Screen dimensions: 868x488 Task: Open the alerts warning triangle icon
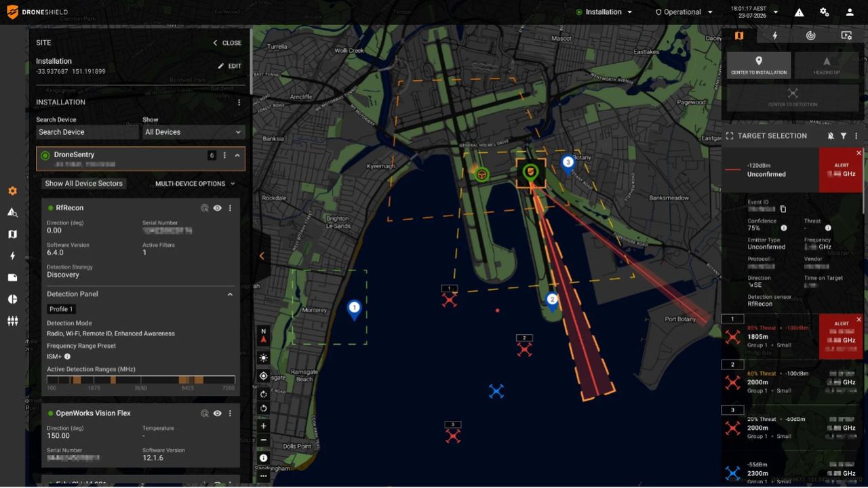coord(800,12)
